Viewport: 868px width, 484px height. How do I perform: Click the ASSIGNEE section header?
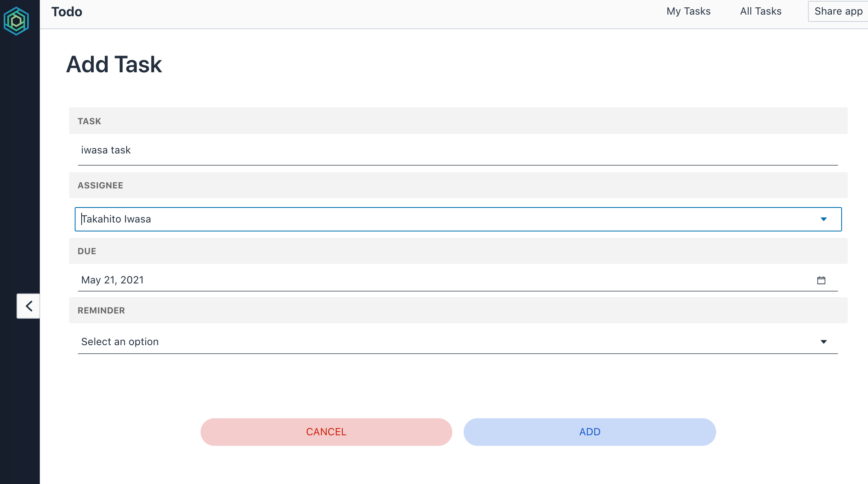[x=101, y=185]
